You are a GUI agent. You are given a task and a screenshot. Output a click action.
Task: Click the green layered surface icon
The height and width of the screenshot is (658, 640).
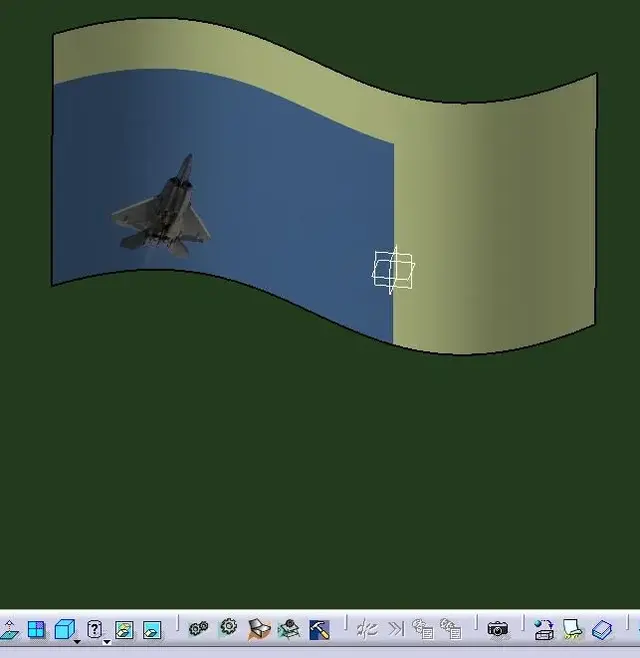(x=289, y=629)
